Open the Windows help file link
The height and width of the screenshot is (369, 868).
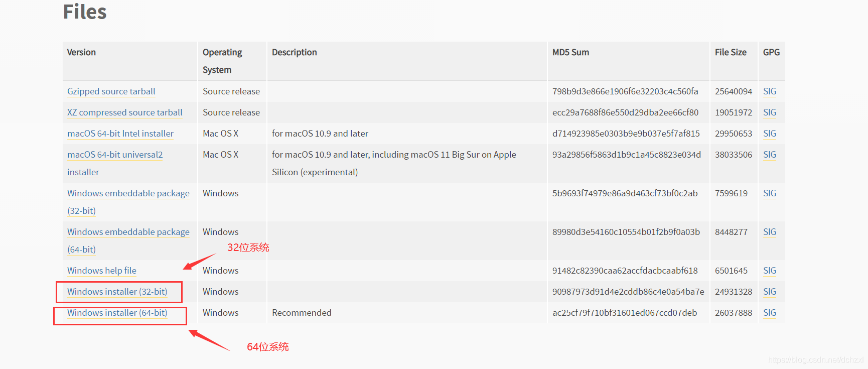click(101, 271)
